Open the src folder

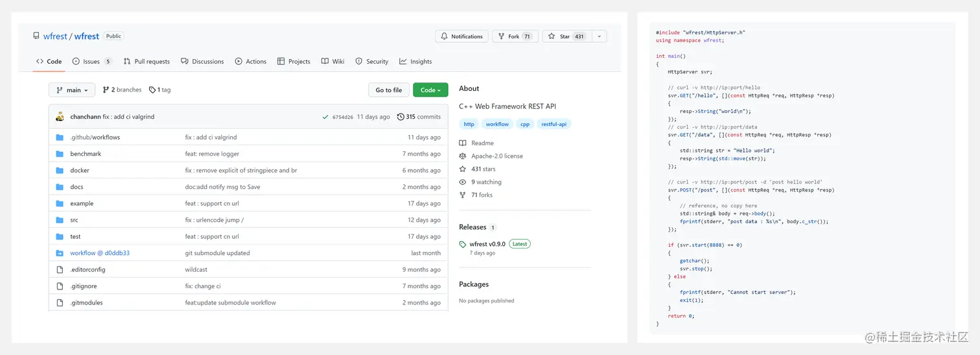74,220
